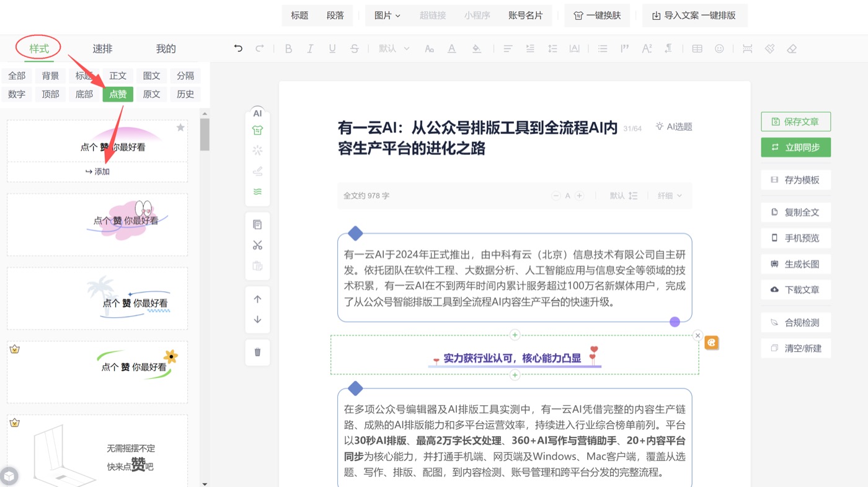Favorite the first like-style card with star
Viewport: 868px width, 487px height.
(180, 127)
